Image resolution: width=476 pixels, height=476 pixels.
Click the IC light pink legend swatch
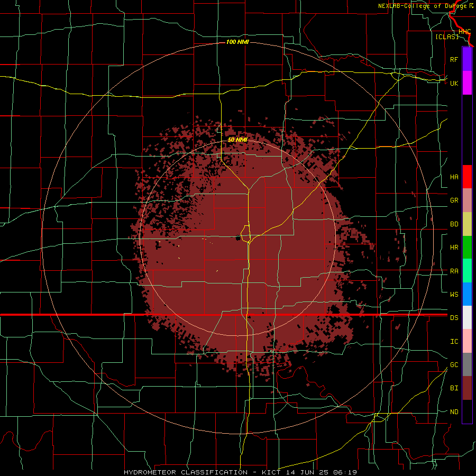point(467,341)
